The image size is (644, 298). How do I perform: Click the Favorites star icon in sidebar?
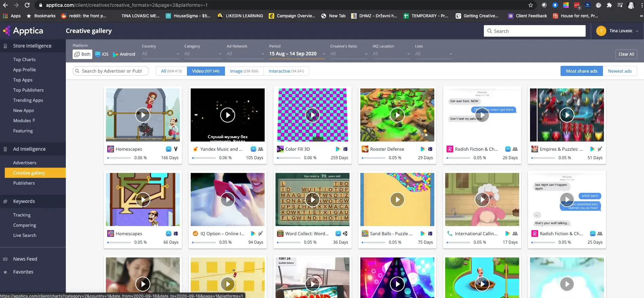[5, 272]
